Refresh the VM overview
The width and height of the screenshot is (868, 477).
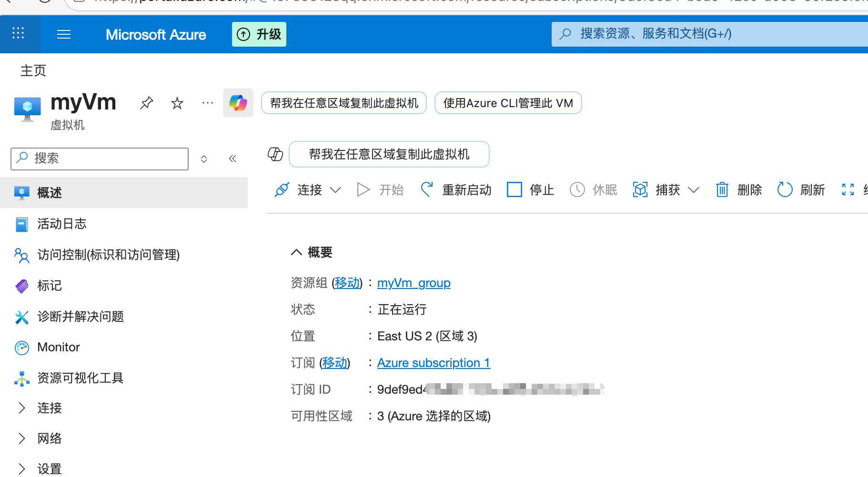pos(801,190)
